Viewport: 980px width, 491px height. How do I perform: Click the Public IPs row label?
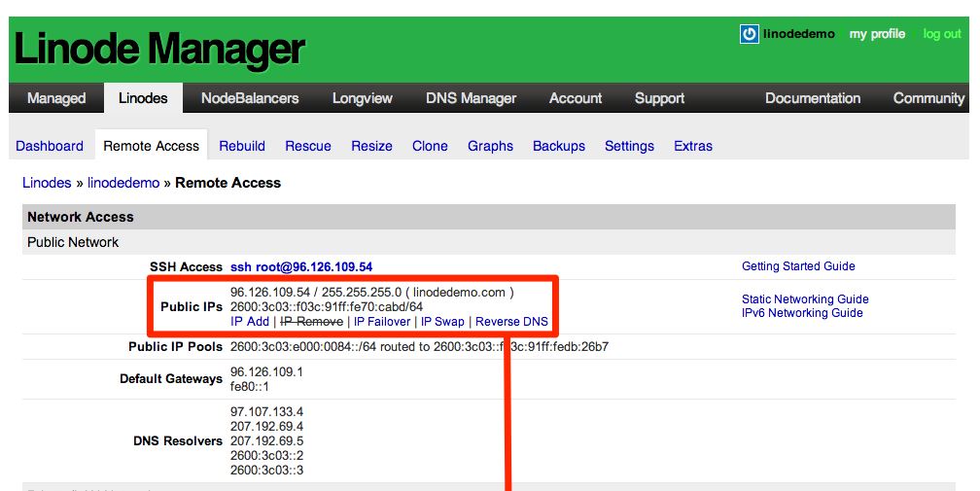point(192,306)
